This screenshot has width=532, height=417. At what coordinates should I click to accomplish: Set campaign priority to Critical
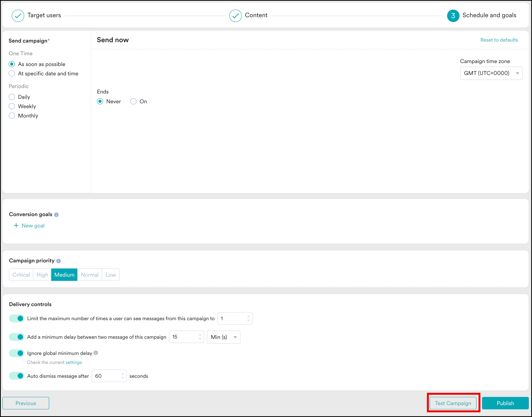(21, 275)
